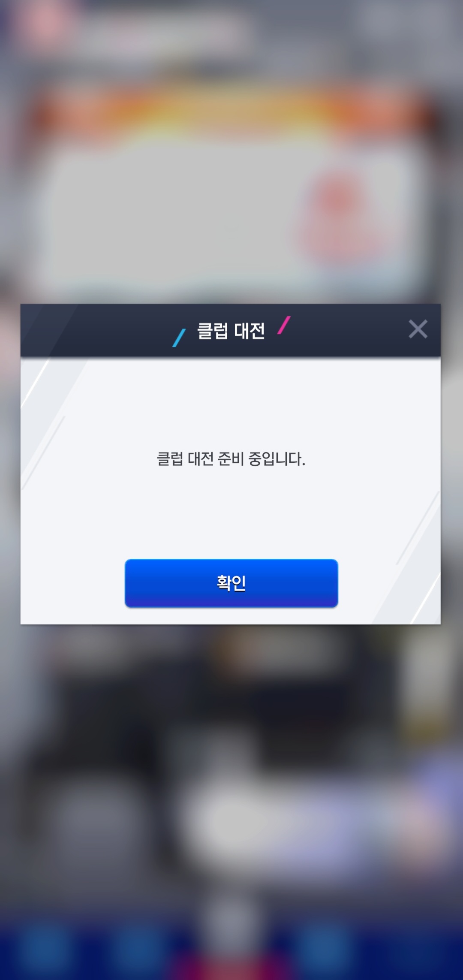Image resolution: width=463 pixels, height=980 pixels.
Task: Tap the 클럽 대전 dialog title
Action: click(x=231, y=331)
